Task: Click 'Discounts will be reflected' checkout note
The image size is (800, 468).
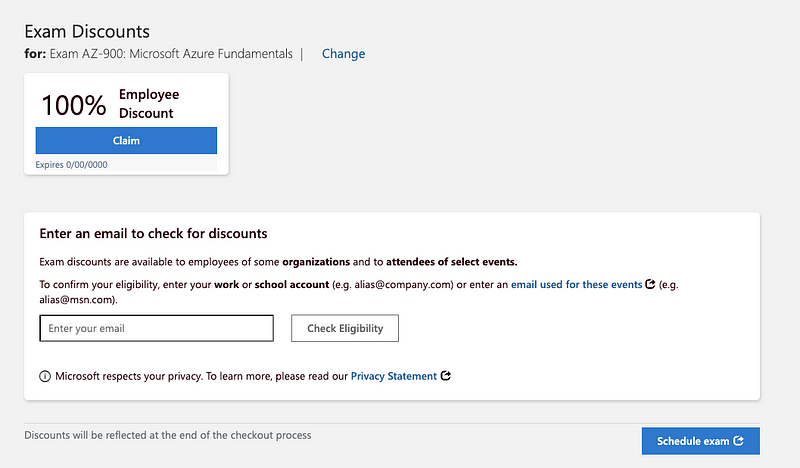Action: [x=168, y=435]
